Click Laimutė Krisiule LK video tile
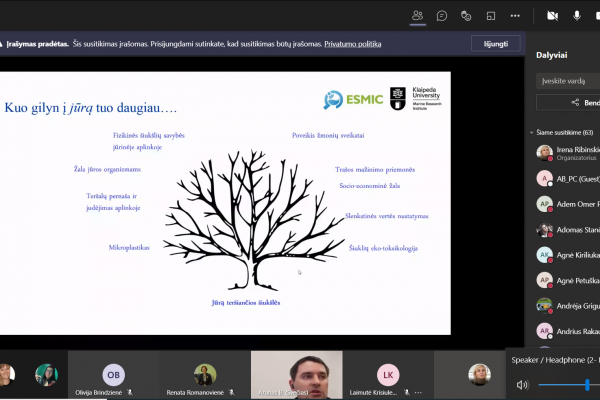The image size is (600, 400). click(x=388, y=375)
